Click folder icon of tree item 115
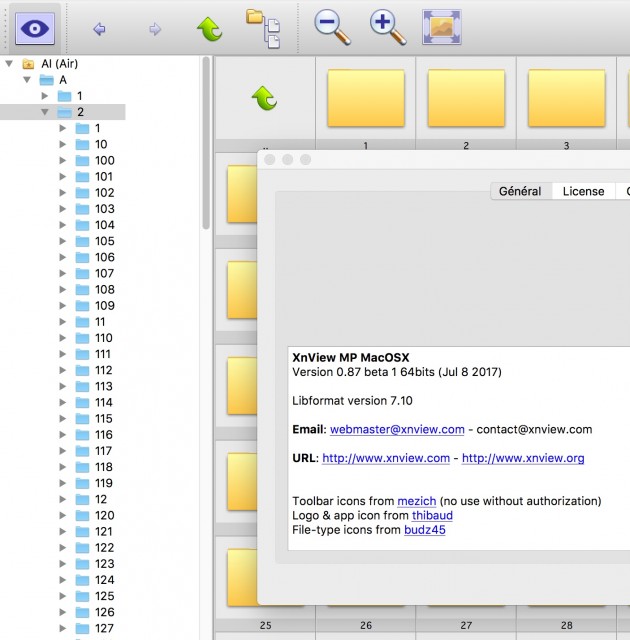 coord(82,418)
